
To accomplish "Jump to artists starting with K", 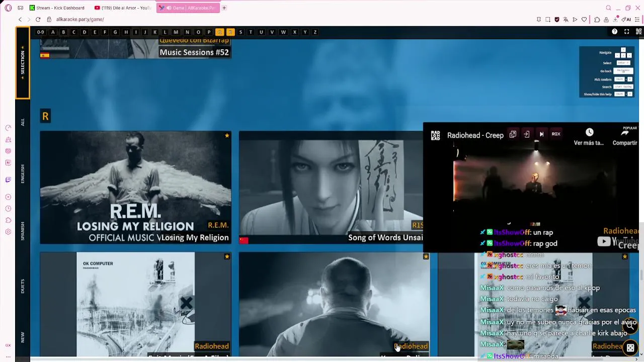I will coord(155,32).
